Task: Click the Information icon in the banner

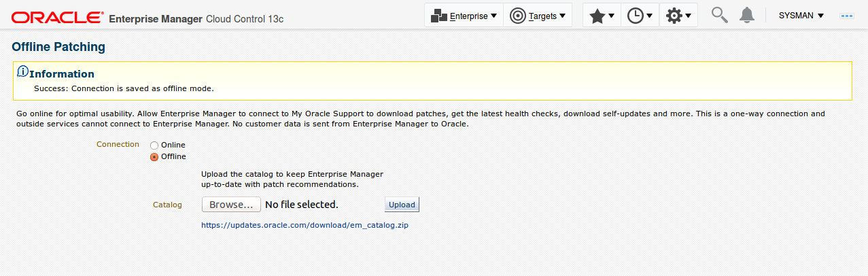Action: coord(22,71)
